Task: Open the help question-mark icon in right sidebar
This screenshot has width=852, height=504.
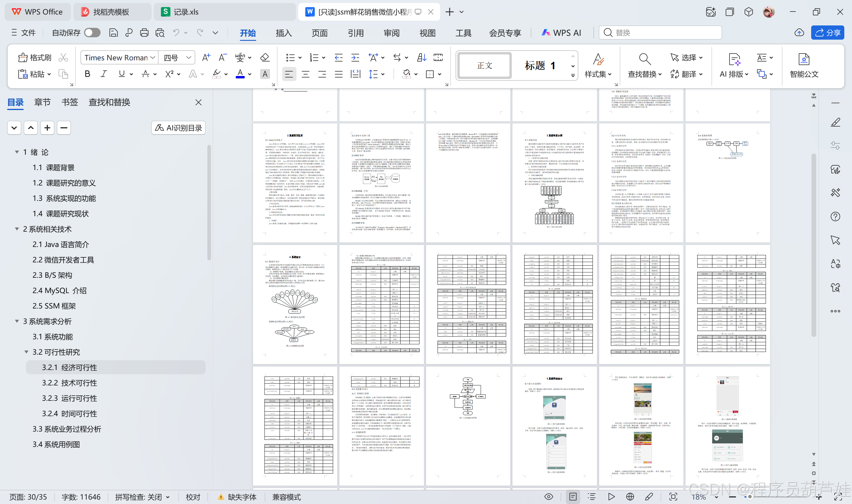Action: pyautogui.click(x=836, y=216)
